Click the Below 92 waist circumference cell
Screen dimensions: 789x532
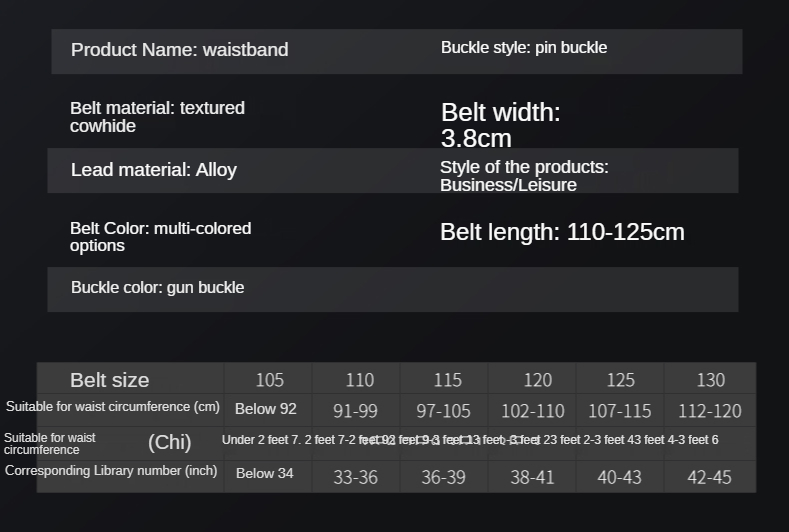coord(265,409)
